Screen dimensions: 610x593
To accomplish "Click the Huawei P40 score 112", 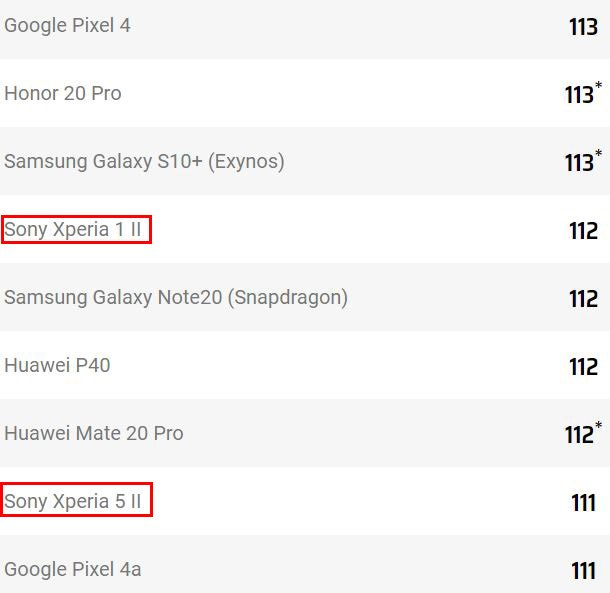I will [x=583, y=367].
